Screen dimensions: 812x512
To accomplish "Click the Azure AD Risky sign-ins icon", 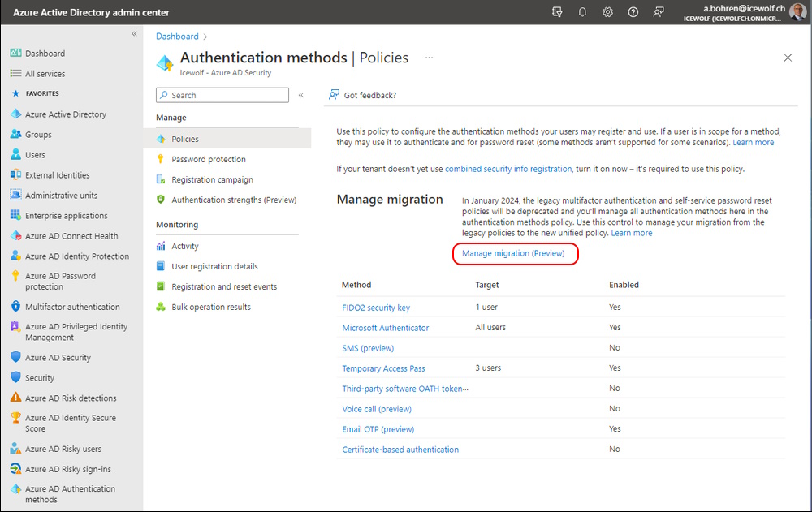I will coord(15,468).
